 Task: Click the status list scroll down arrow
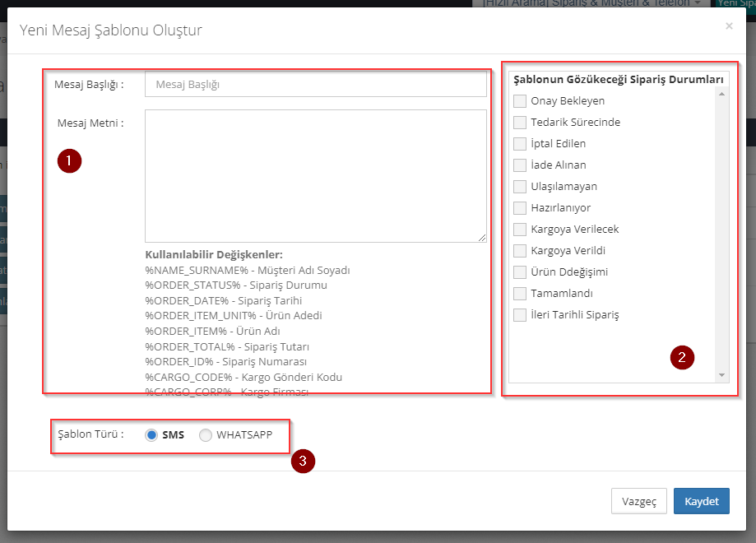[722, 375]
